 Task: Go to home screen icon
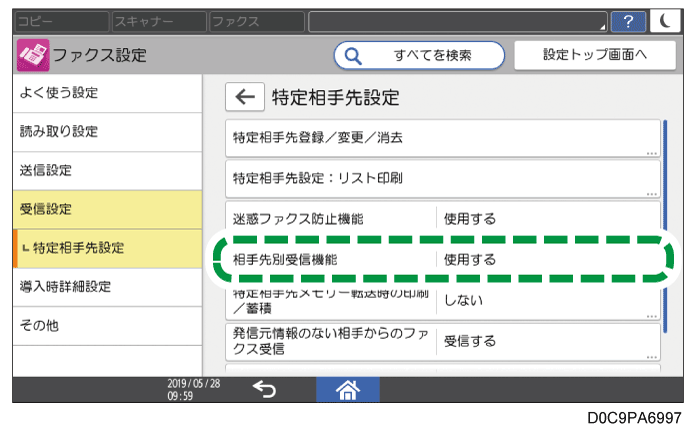pyautogui.click(x=348, y=390)
